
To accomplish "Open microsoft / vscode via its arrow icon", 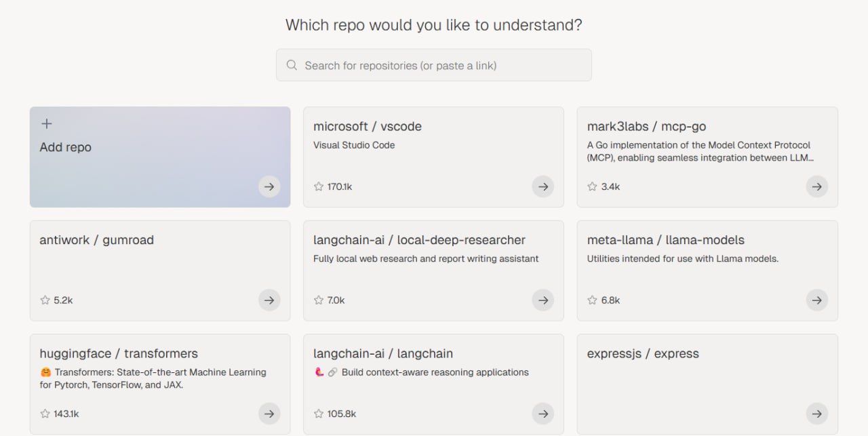I will tap(542, 186).
